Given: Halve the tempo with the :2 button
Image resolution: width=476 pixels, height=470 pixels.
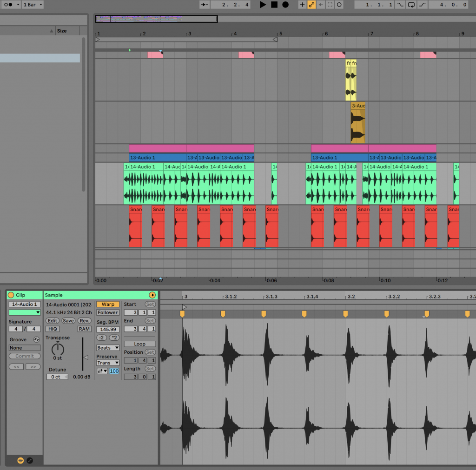Looking at the screenshot, I should pyautogui.click(x=101, y=338).
